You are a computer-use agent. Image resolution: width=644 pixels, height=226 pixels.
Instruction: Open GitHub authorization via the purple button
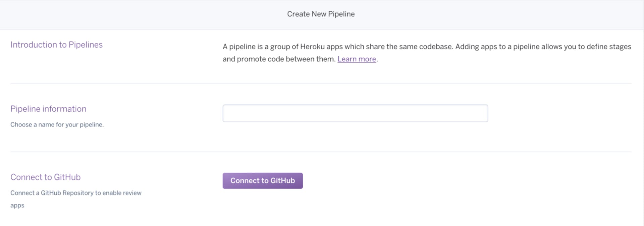coord(263,180)
